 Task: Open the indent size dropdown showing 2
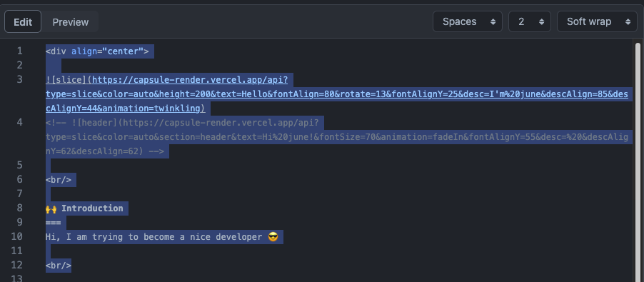pos(530,21)
